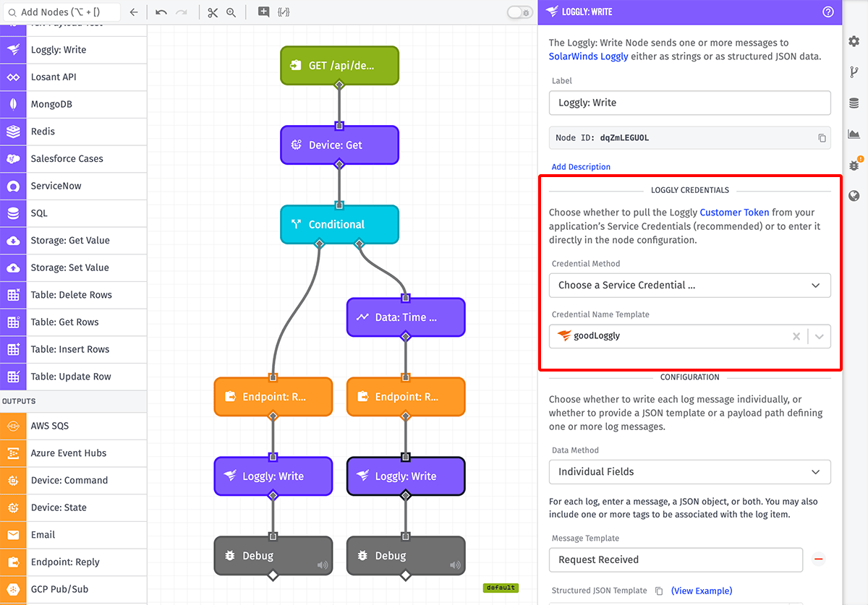Open the View Example link
This screenshot has width=868, height=605.
tap(702, 591)
